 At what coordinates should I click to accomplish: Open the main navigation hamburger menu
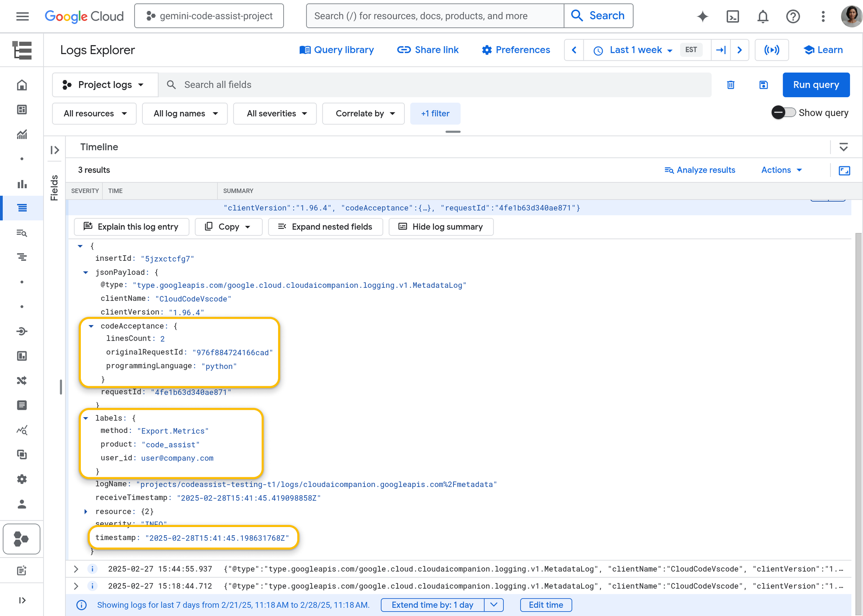pyautogui.click(x=22, y=16)
